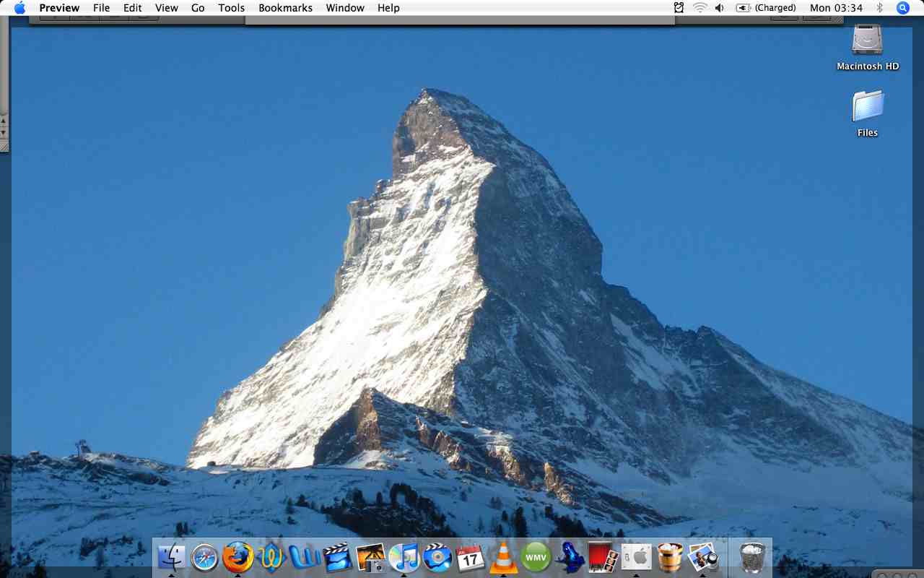Click the wooden bucket Dock icon
The image size is (924, 578).
(x=669, y=557)
